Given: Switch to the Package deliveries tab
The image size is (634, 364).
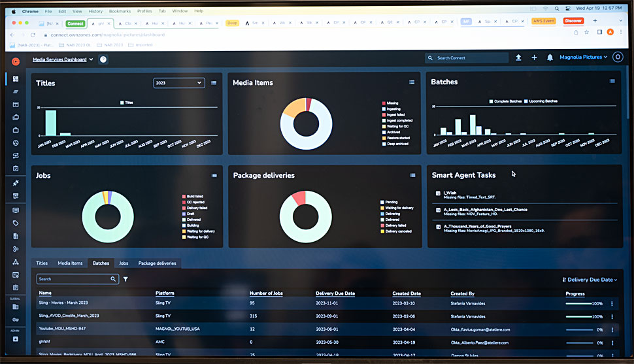Looking at the screenshot, I should [157, 263].
